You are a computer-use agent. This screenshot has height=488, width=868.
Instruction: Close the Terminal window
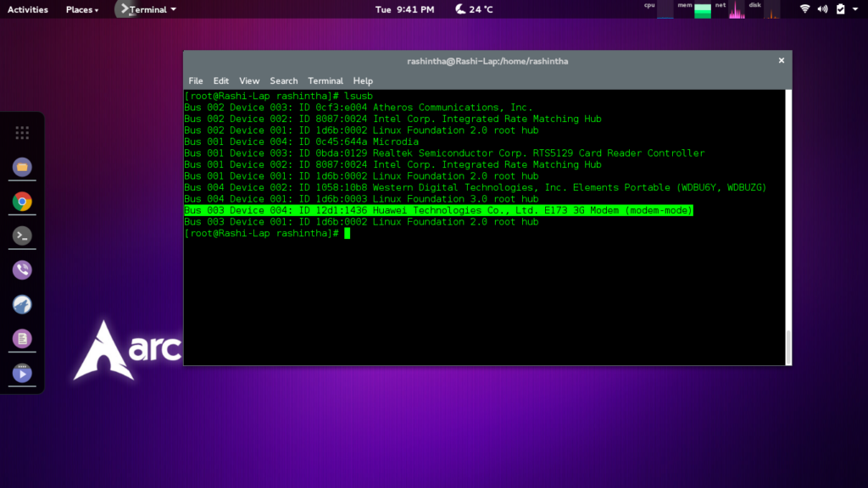782,60
